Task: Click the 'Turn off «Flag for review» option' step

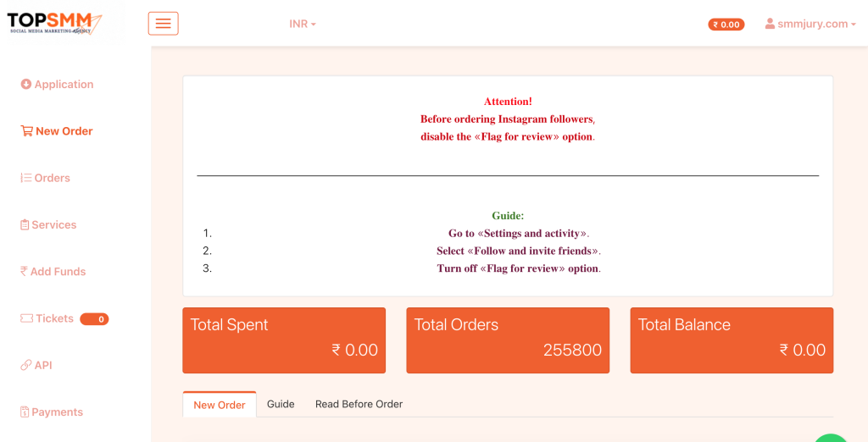Action: (x=519, y=269)
